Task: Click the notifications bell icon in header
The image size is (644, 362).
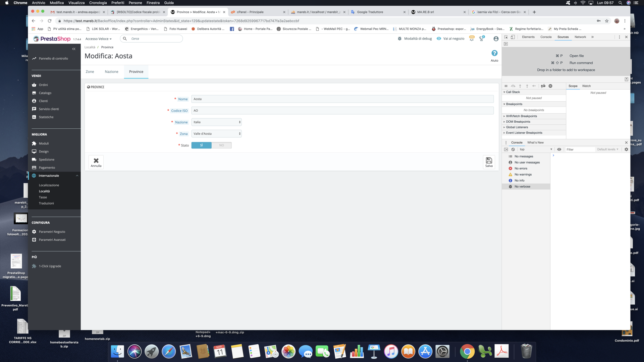Action: click(472, 39)
